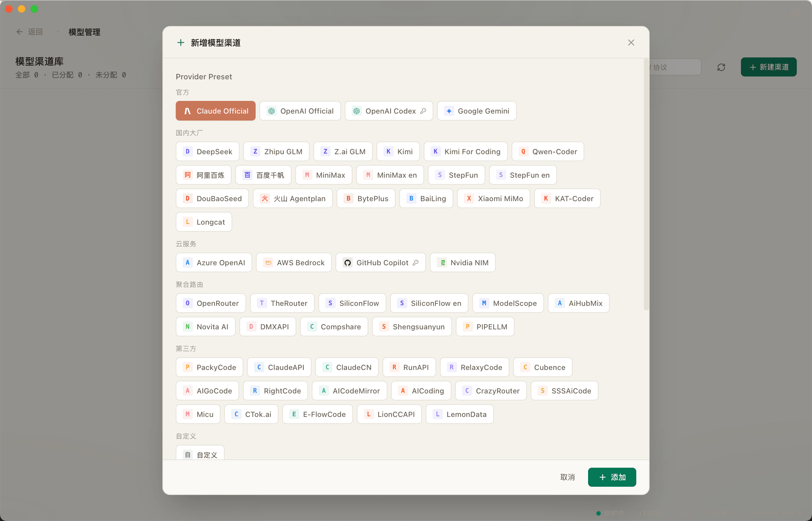Select the BytePlus provider

(366, 199)
